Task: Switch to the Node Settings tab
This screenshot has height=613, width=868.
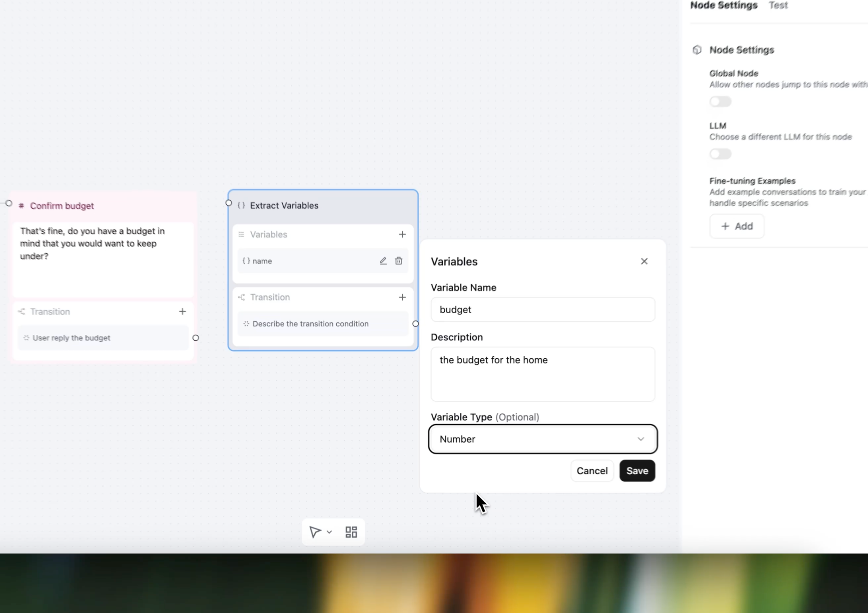Action: (x=724, y=5)
